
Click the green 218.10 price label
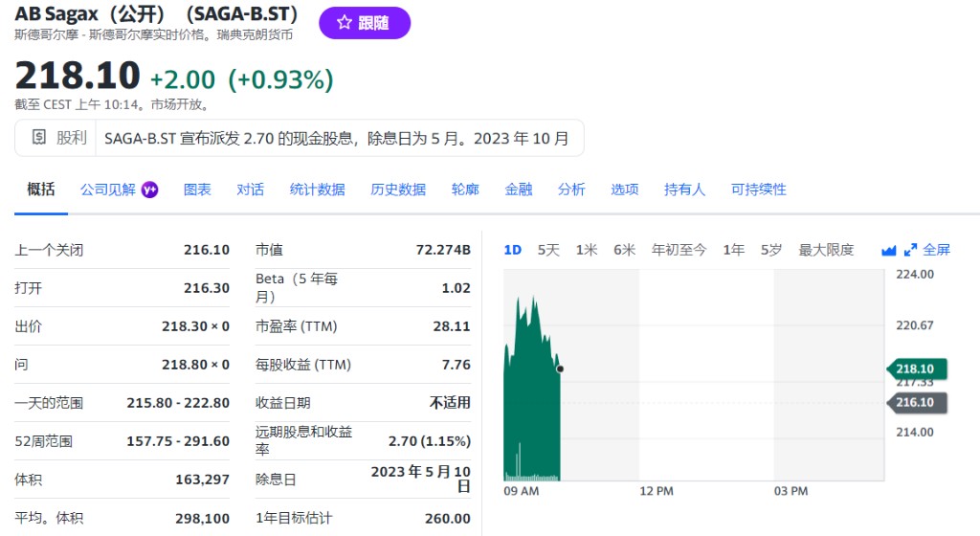[916, 368]
